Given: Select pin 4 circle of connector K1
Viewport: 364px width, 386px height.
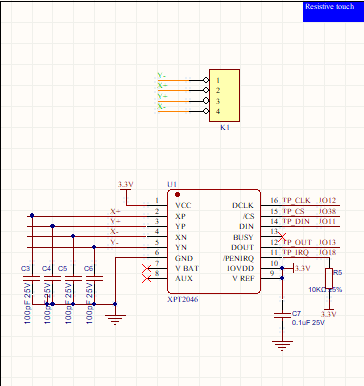Looking at the screenshot, I should pos(206,111).
